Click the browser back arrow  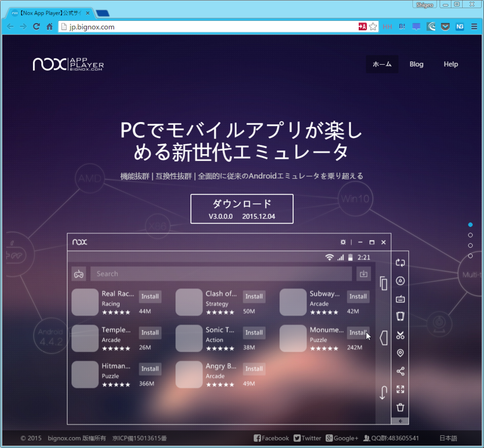click(10, 26)
